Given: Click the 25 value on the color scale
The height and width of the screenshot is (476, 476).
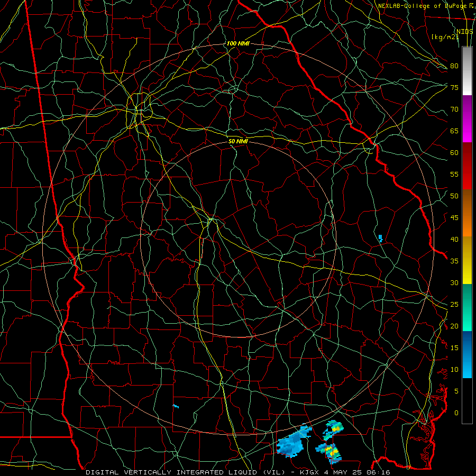Looking at the screenshot, I should (454, 305).
